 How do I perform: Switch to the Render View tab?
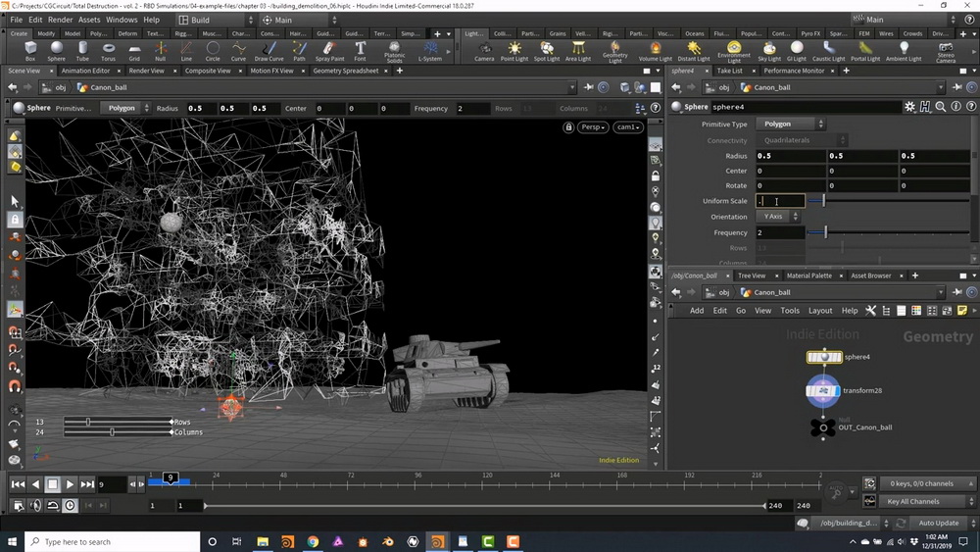tap(146, 71)
